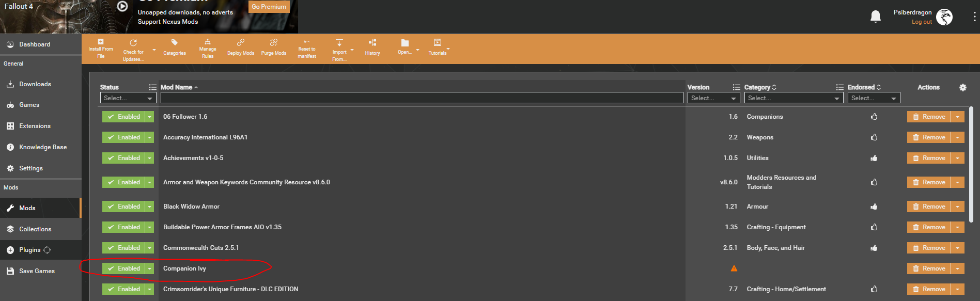The width and height of the screenshot is (980, 301).
Task: Toggle Enabled for Black Widow Armor
Action: (123, 207)
